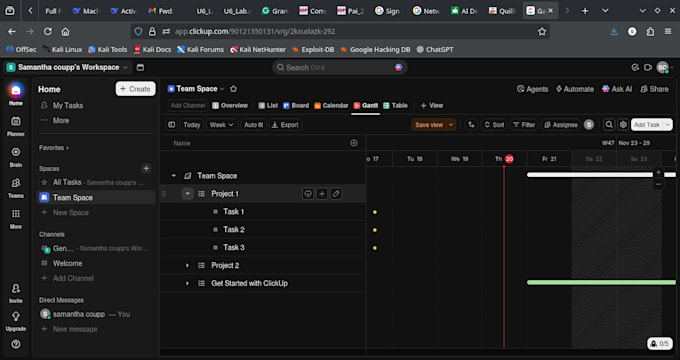The width and height of the screenshot is (680, 360).
Task: Open the Firefox hamburger menu
Action: tap(668, 31)
